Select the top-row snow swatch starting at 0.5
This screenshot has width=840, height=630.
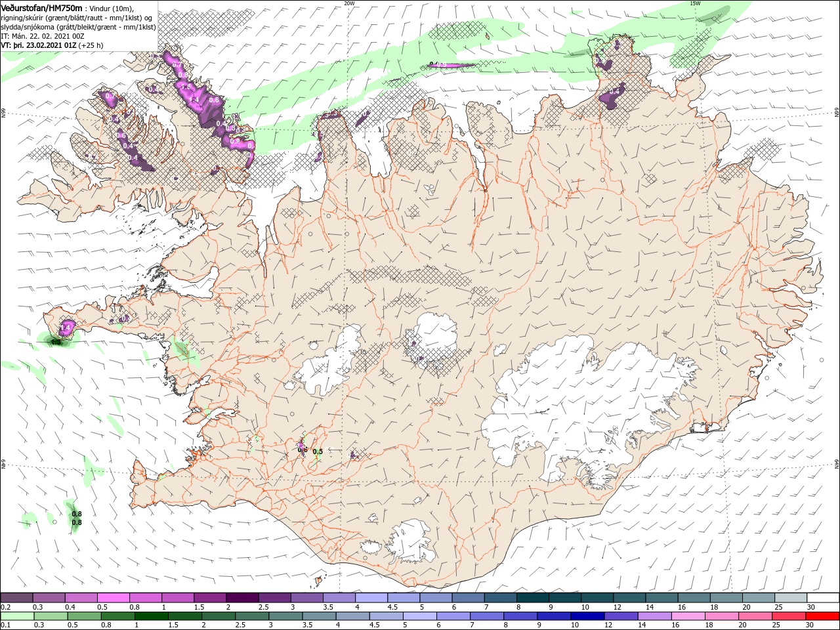click(114, 598)
